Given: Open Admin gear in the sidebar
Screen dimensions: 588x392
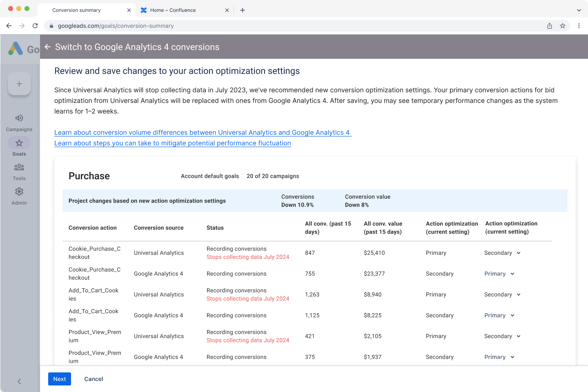Looking at the screenshot, I should point(19,196).
